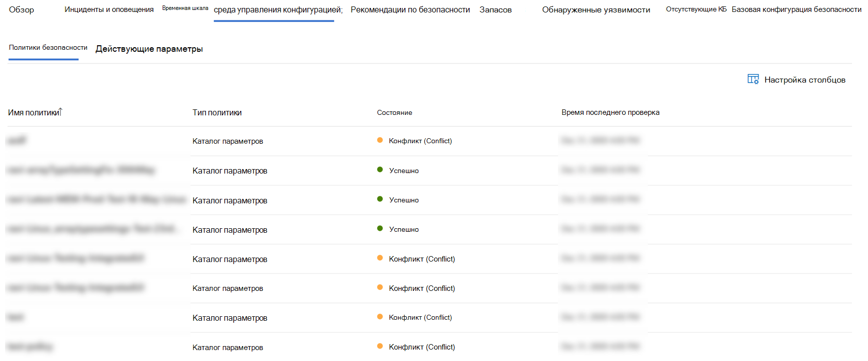Click the Время последнего проверка column header

[x=610, y=112]
